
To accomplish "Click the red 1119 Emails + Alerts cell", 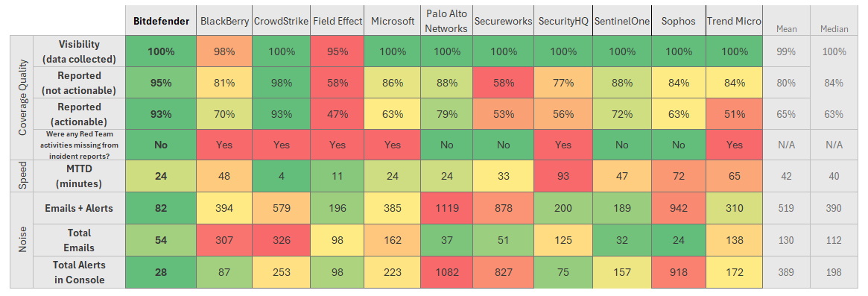I will [448, 209].
